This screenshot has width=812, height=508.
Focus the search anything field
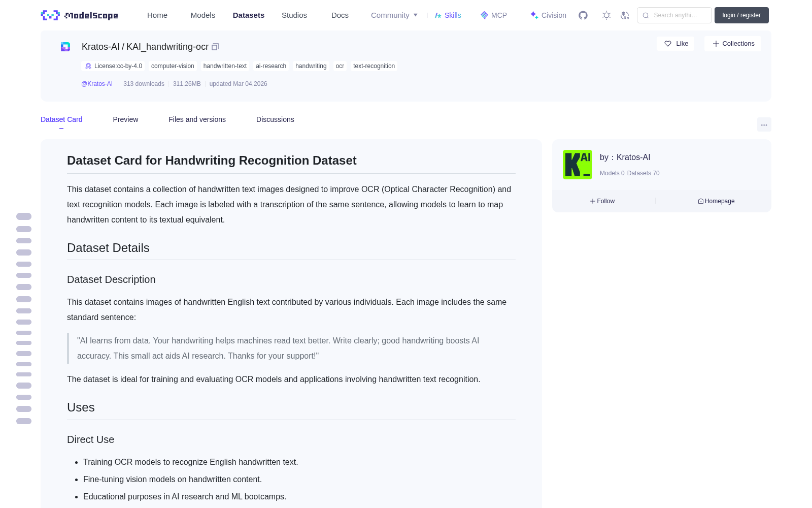(x=674, y=15)
